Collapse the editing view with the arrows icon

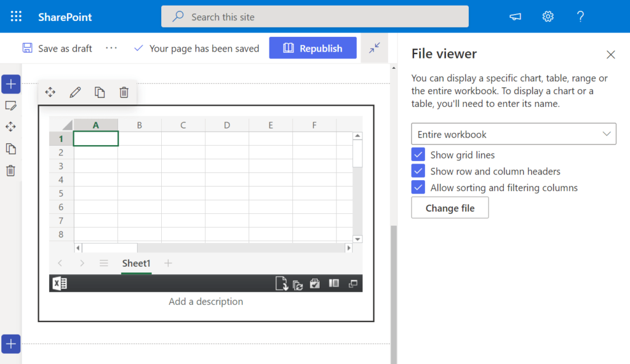pyautogui.click(x=375, y=48)
